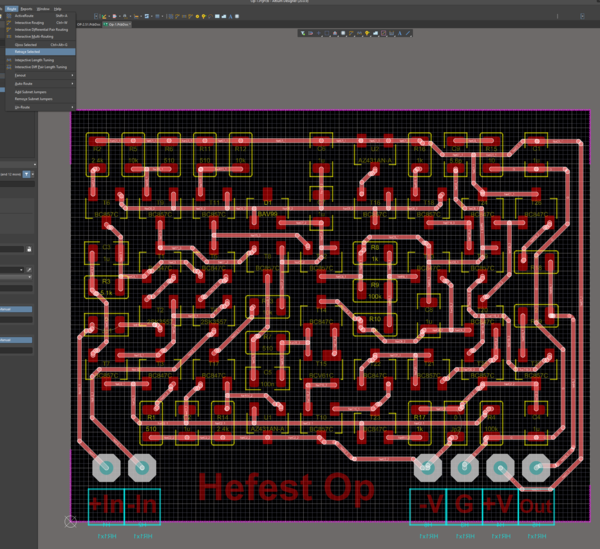Select ActiveRoute from the Route menu
The image size is (600, 549).
(x=41, y=16)
